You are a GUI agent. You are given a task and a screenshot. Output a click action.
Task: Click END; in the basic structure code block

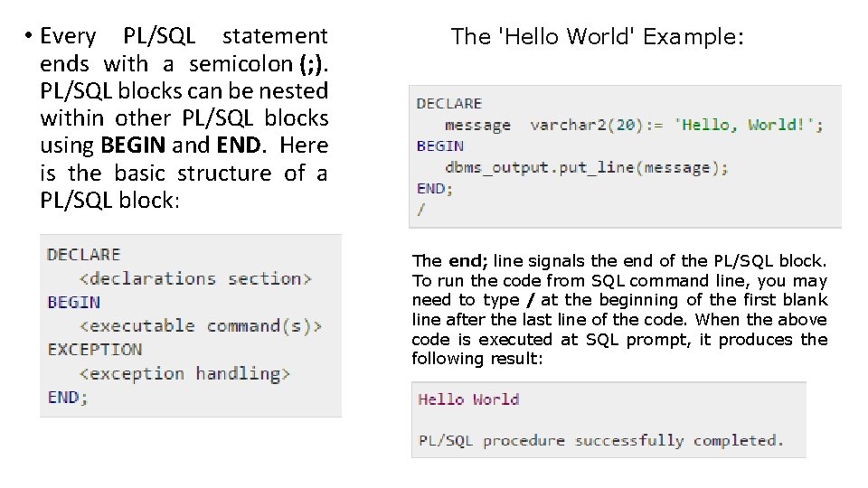(x=67, y=396)
